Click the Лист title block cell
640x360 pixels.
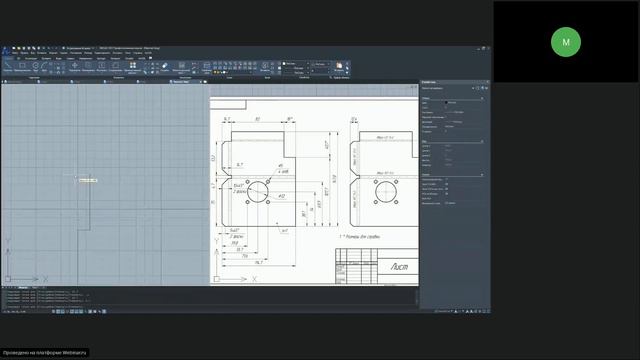398,267
